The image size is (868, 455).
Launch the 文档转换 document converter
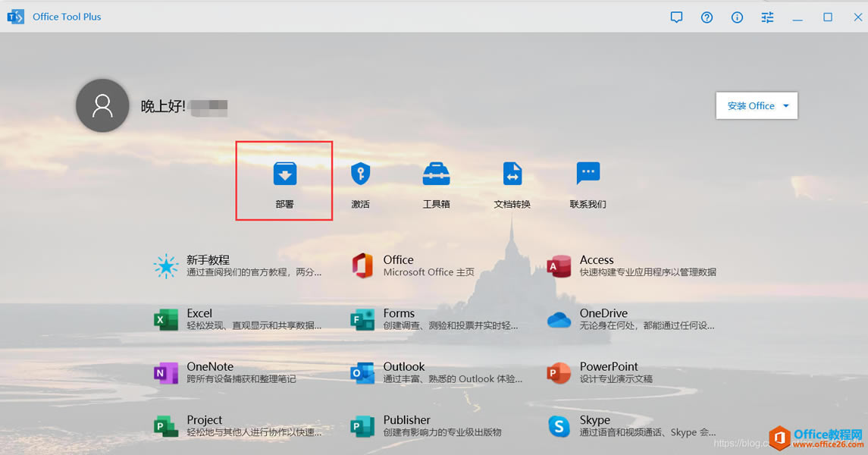[512, 180]
